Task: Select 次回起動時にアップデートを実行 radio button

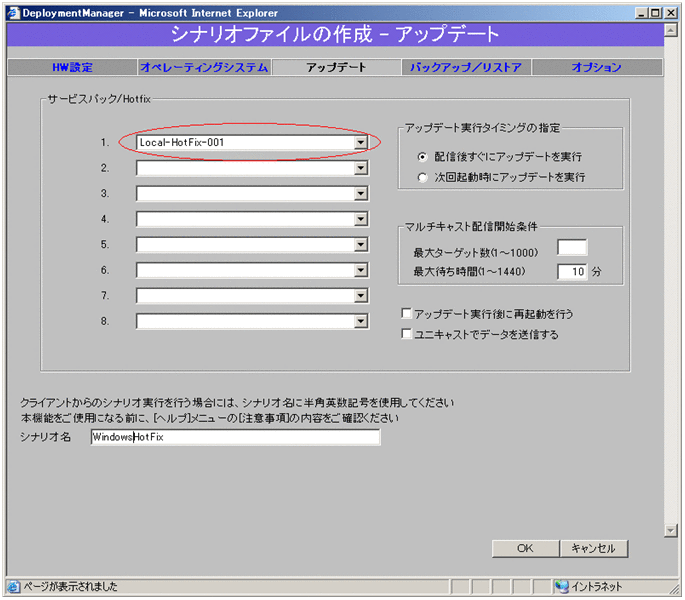Action: (422, 177)
